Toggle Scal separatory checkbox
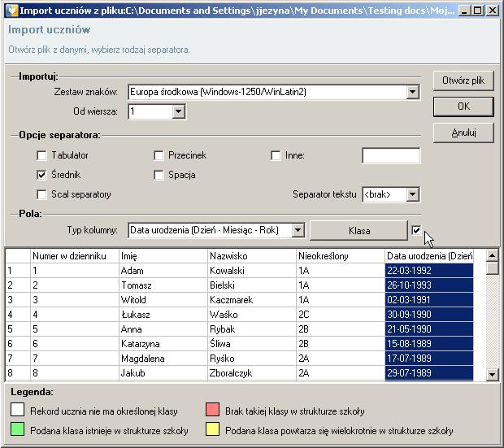Viewport: 504px width, 448px height. tap(41, 194)
